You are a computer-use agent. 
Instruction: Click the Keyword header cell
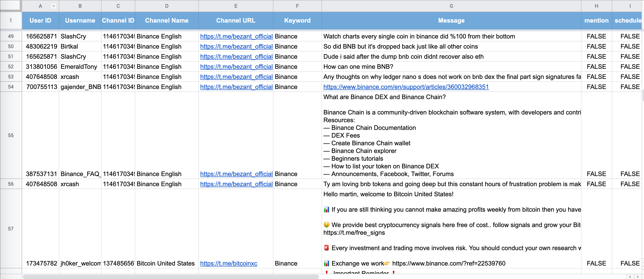point(297,20)
